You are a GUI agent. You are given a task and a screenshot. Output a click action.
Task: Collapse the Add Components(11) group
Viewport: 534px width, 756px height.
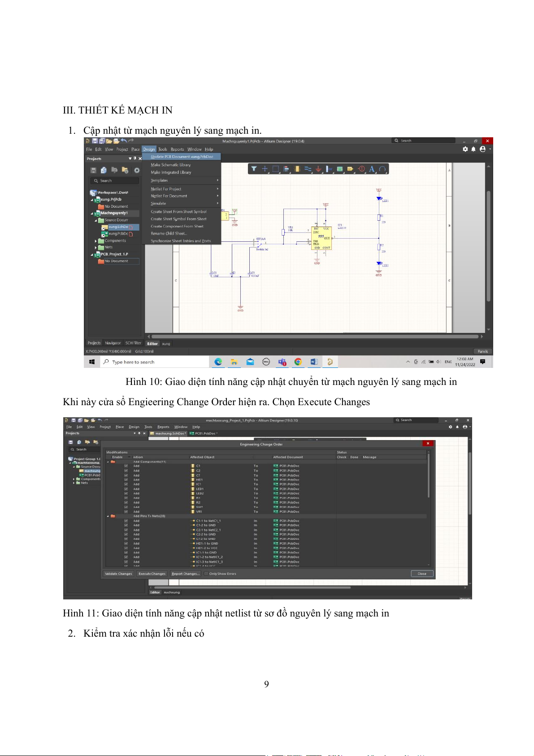[108, 462]
